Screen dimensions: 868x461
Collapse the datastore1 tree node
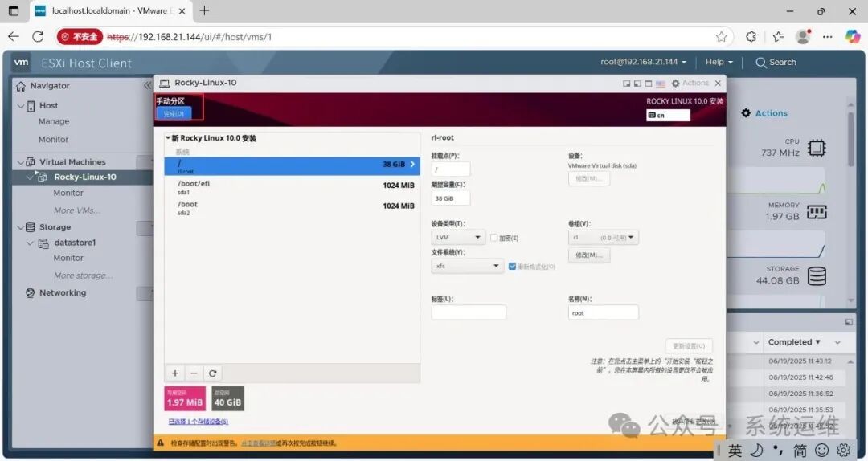31,243
